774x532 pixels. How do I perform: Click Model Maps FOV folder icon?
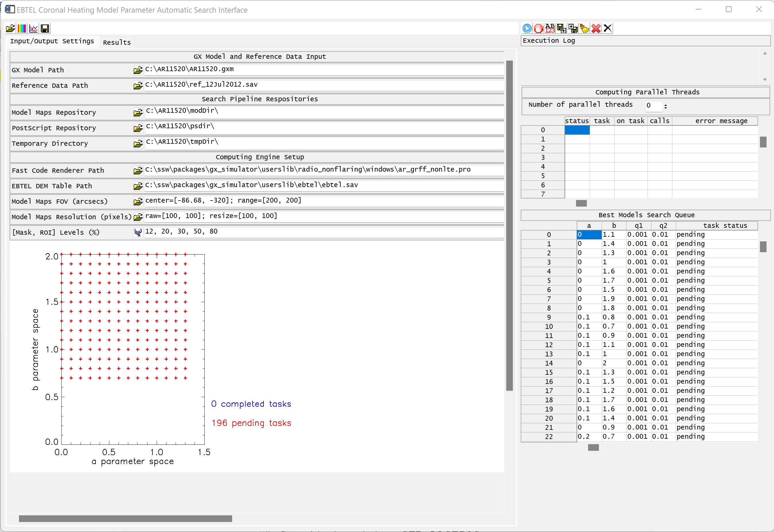point(138,202)
